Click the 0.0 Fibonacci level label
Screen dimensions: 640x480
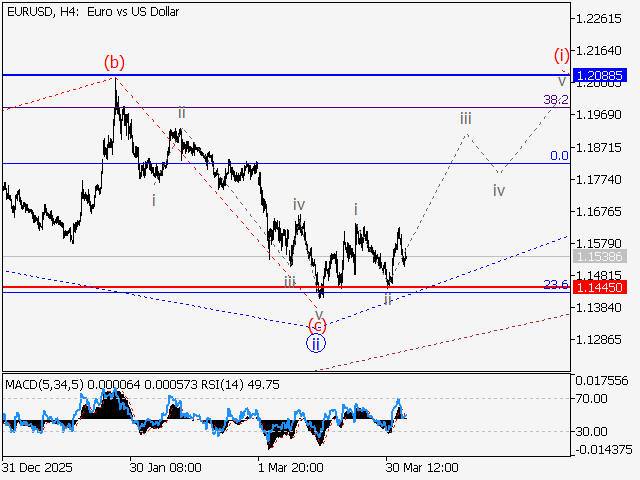pos(559,156)
